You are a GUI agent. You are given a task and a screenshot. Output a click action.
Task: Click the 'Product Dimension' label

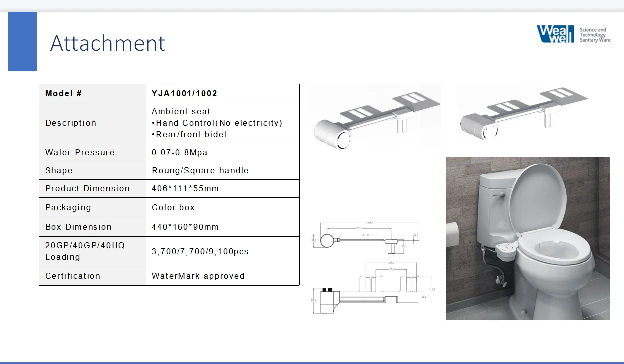click(88, 188)
